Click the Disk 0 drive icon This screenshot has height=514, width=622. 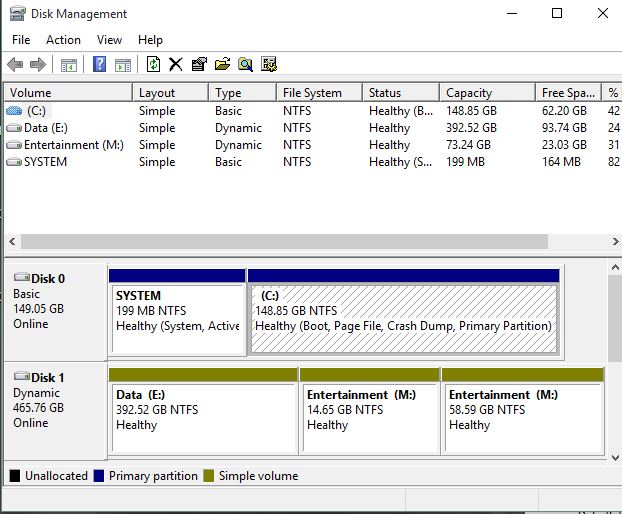[x=22, y=277]
